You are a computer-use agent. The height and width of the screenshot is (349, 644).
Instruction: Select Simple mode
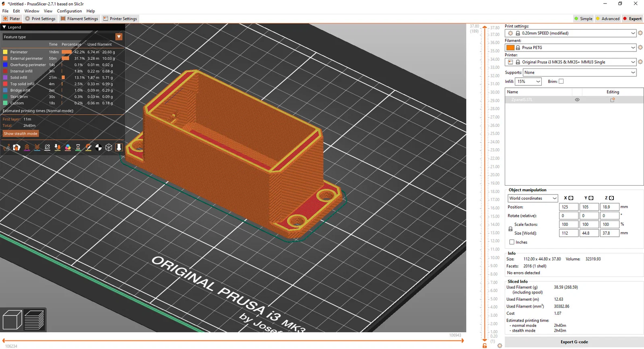[583, 19]
